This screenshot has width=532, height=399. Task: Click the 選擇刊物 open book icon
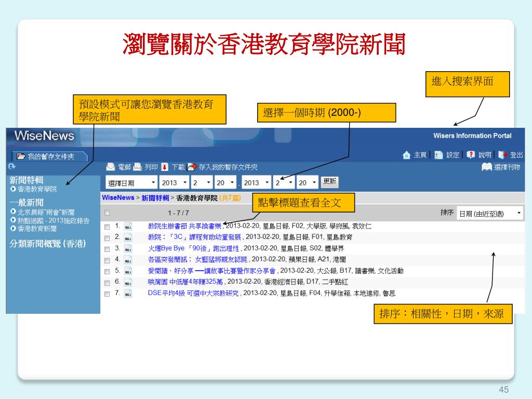pos(486,167)
